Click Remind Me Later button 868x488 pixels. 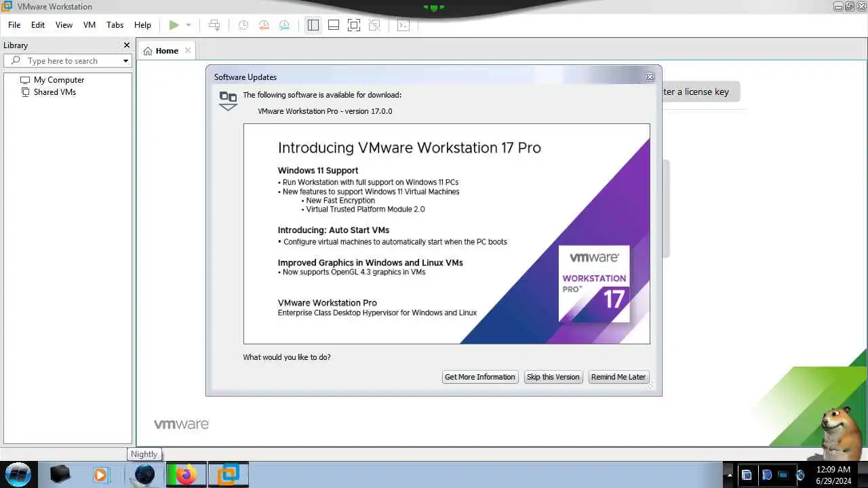click(618, 377)
